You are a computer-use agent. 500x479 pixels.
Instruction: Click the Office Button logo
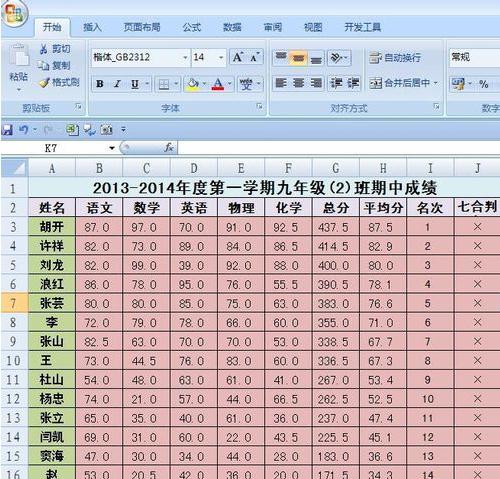coord(14,12)
